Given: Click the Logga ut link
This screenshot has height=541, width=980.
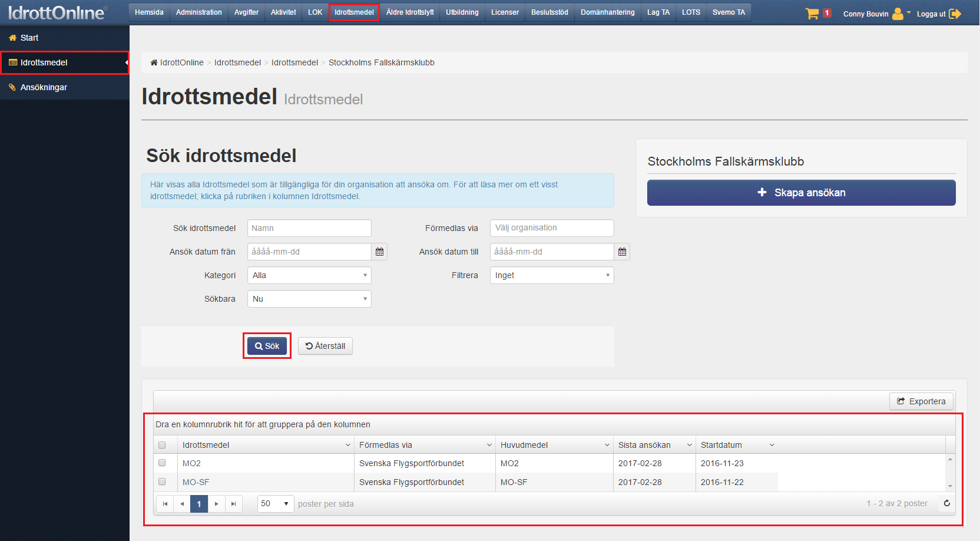Looking at the screenshot, I should click(931, 14).
